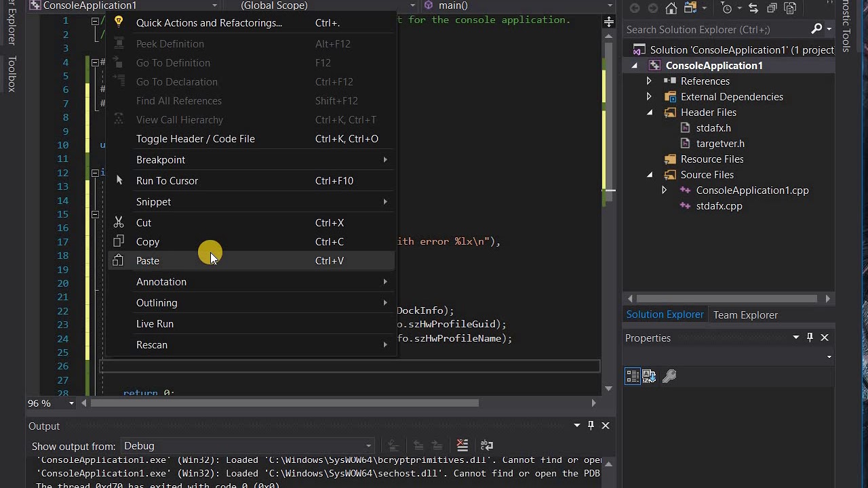Image resolution: width=868 pixels, height=488 pixels.
Task: Click the Copy pages icon
Action: pyautogui.click(x=119, y=241)
